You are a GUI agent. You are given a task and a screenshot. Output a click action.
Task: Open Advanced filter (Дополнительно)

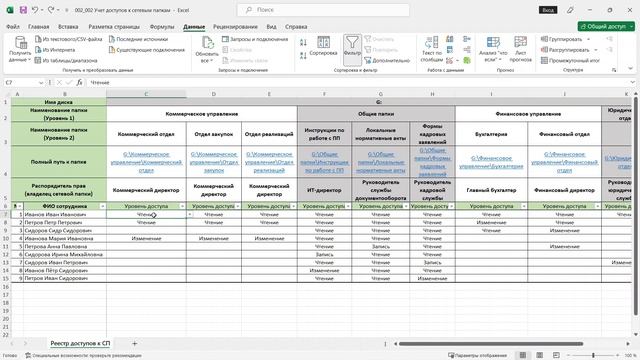click(x=387, y=60)
